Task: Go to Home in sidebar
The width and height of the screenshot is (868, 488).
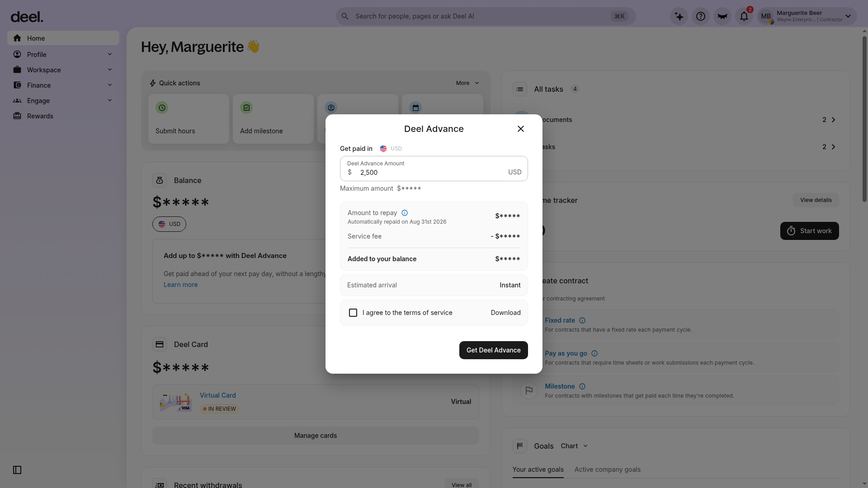Action: pos(63,38)
